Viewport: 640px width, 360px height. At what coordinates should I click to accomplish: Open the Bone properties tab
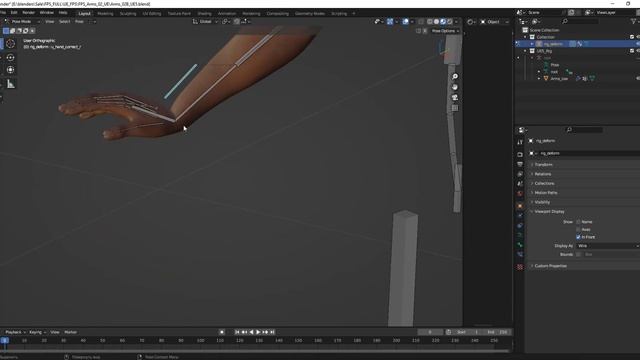point(520,245)
